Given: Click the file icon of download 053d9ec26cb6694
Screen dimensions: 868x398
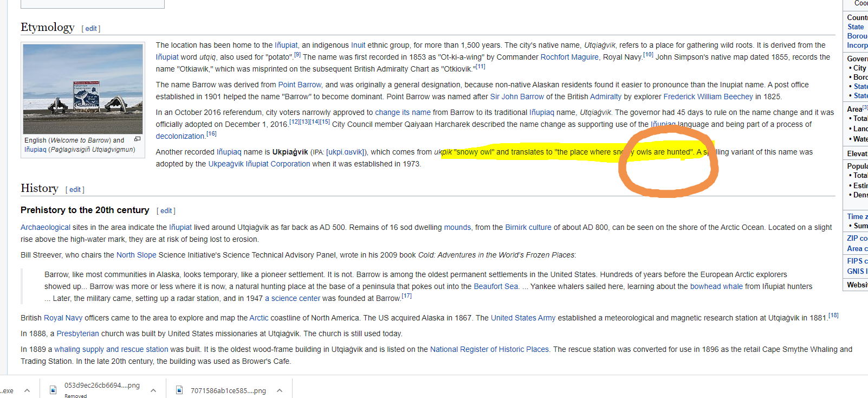Looking at the screenshot, I should (53, 390).
